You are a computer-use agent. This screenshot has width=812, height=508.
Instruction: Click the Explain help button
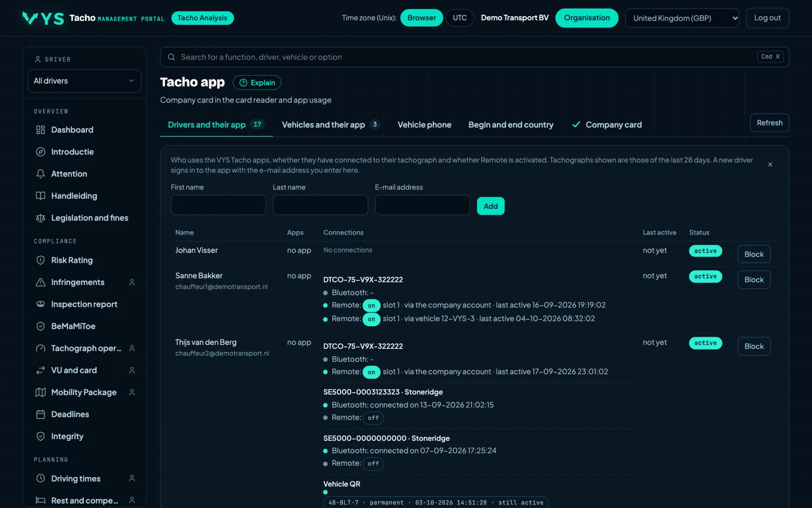[x=257, y=83]
